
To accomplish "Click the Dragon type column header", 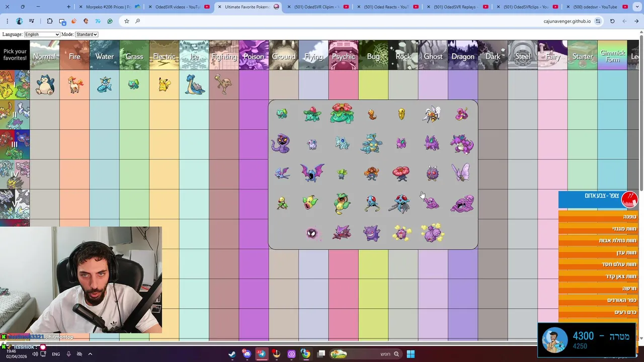I will (x=463, y=55).
